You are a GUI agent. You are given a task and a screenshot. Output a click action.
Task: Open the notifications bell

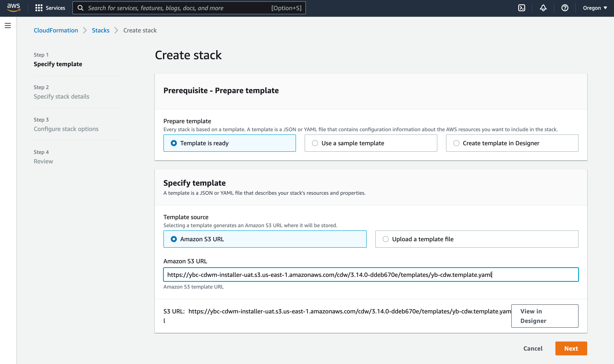543,8
